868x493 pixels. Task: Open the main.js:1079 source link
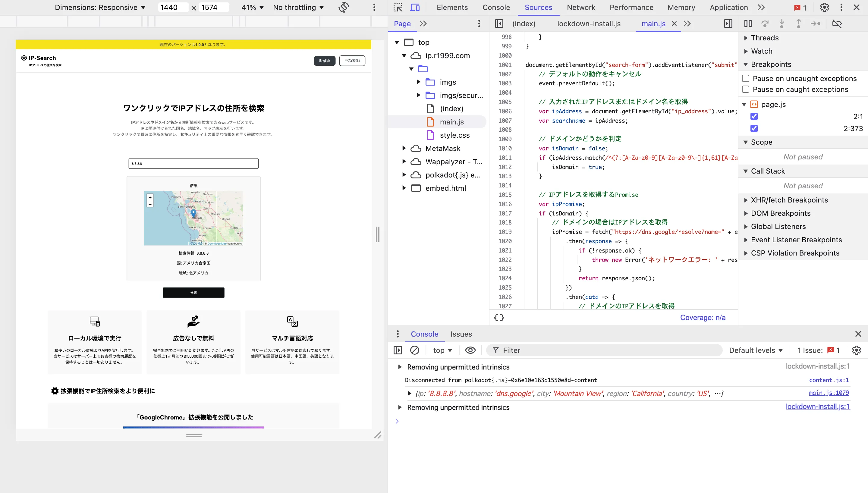coord(829,393)
